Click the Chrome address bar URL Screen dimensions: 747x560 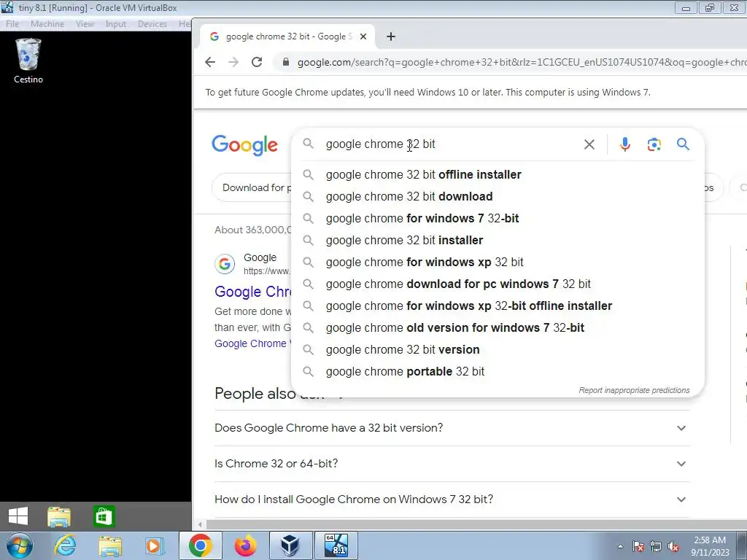click(521, 63)
